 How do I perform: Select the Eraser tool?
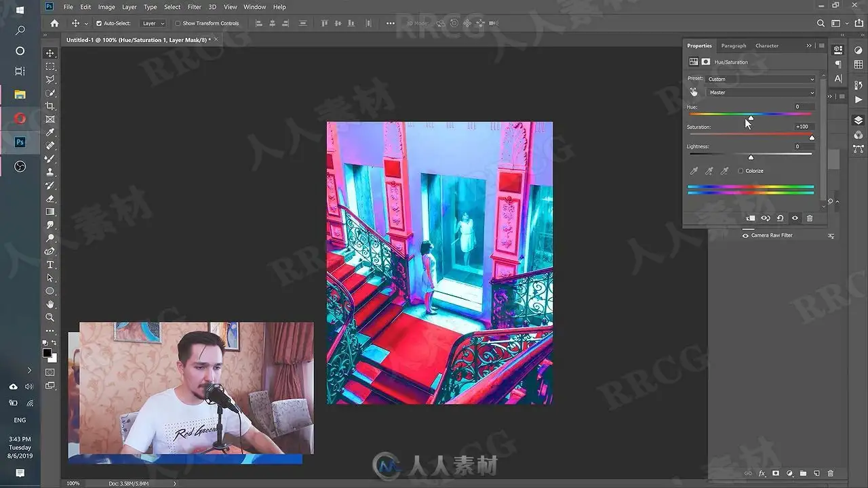point(50,199)
